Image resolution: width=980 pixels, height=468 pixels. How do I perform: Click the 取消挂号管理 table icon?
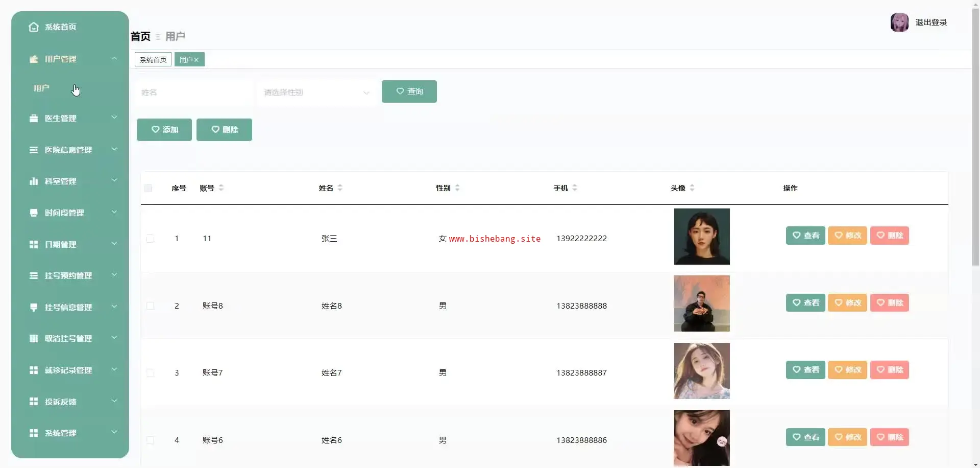tap(34, 339)
